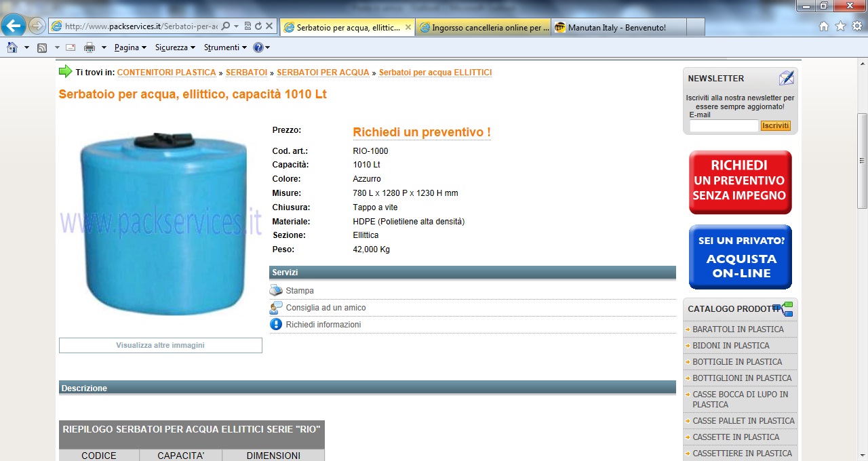Go back with the browser Back arrow
The height and width of the screenshot is (461, 868).
click(x=14, y=26)
